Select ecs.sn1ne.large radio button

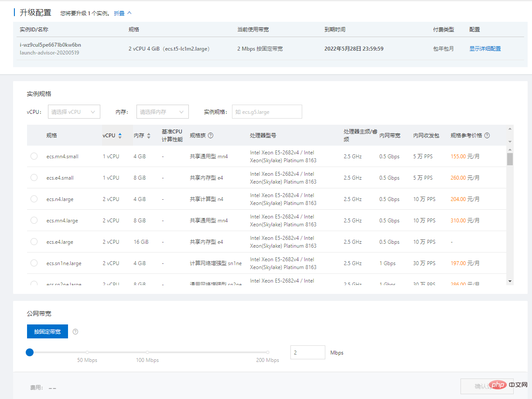tap(34, 263)
